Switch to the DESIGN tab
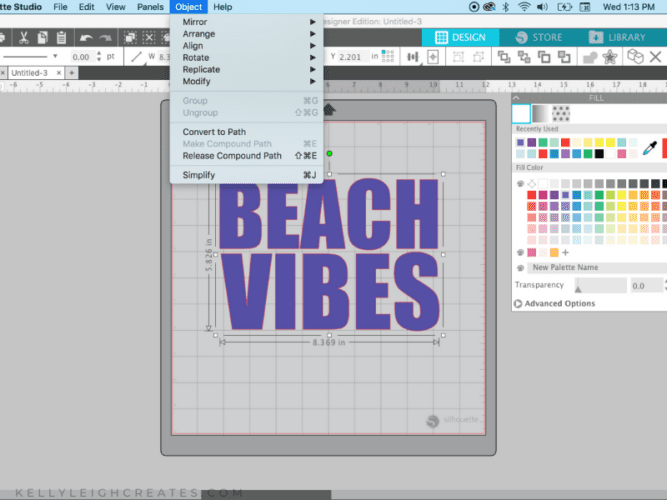The width and height of the screenshot is (667, 500). (x=460, y=37)
